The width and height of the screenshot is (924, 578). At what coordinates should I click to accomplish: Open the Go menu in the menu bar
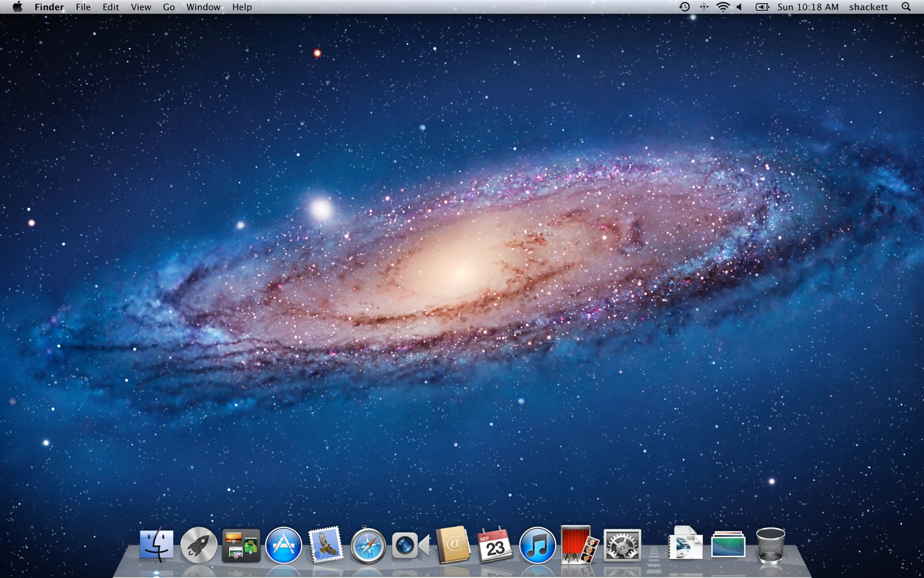[x=168, y=7]
